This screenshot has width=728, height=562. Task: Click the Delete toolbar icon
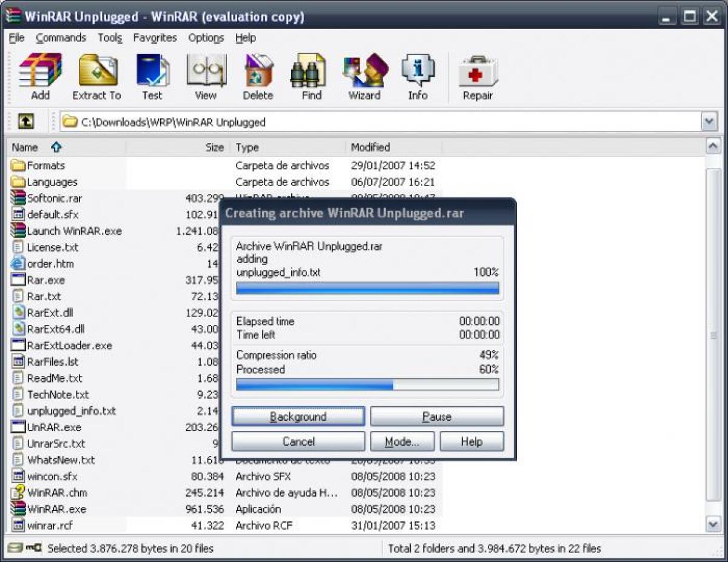[x=258, y=73]
